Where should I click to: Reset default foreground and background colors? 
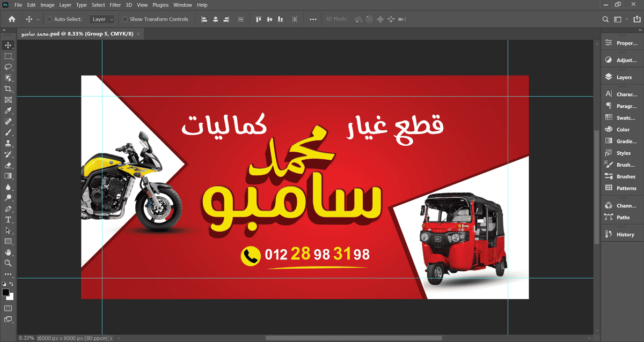click(x=4, y=284)
